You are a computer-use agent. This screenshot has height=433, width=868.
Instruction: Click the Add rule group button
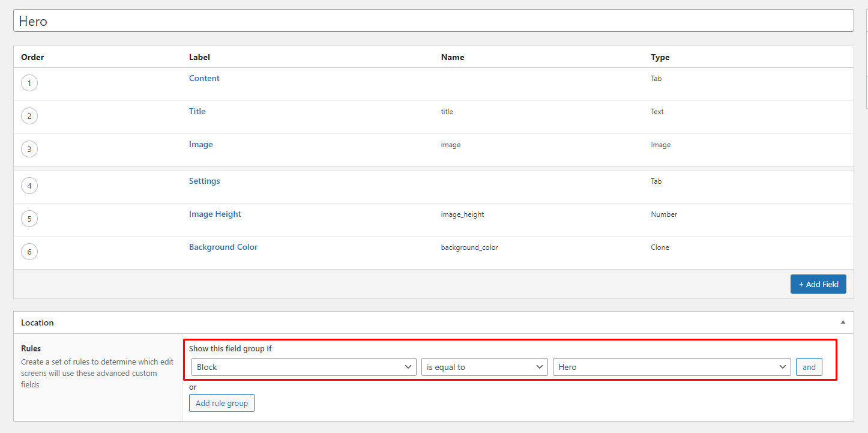(222, 403)
